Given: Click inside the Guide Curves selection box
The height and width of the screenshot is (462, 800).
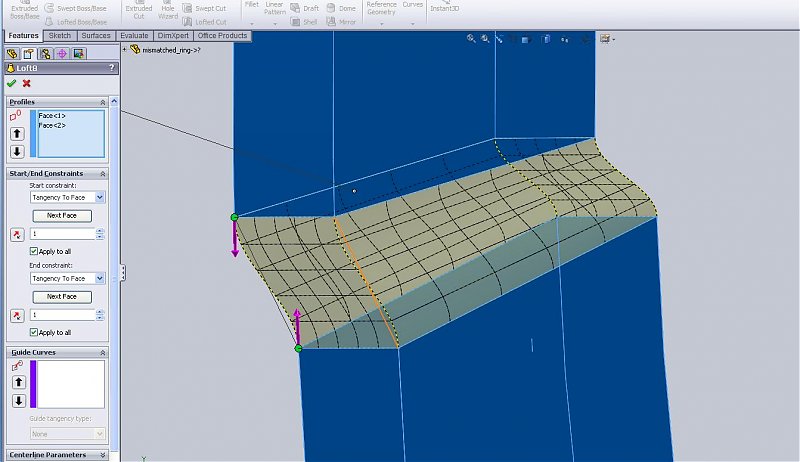Looking at the screenshot, I should [x=71, y=384].
